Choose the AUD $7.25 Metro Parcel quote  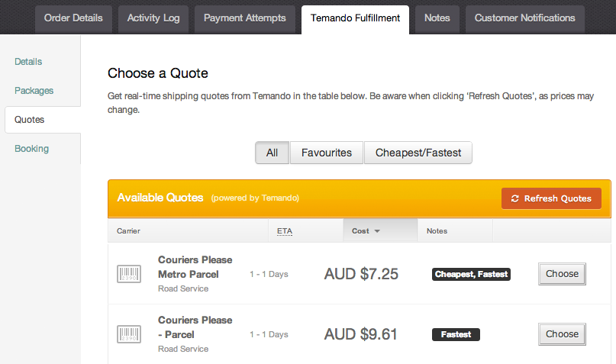[562, 274]
